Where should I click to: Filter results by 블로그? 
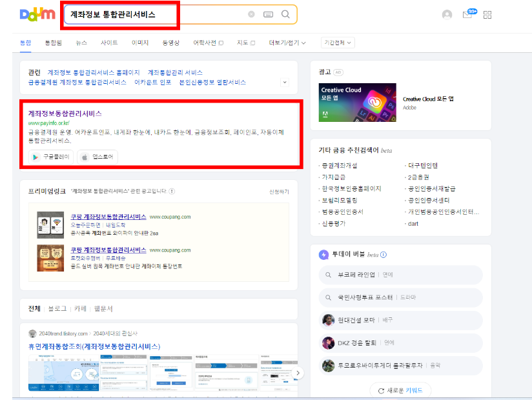click(57, 309)
